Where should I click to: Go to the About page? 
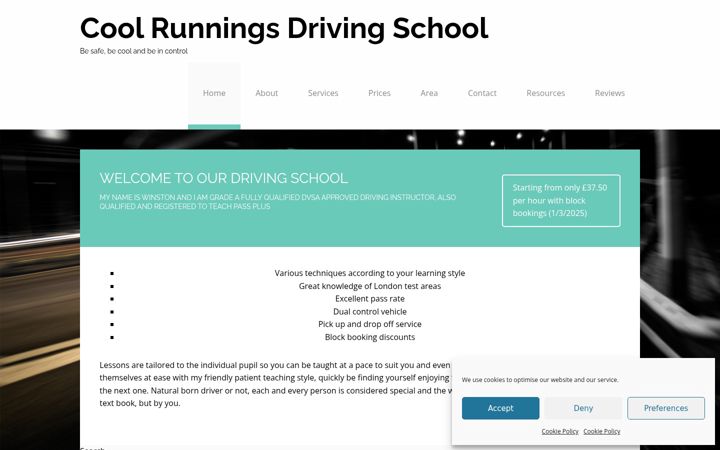tap(266, 93)
